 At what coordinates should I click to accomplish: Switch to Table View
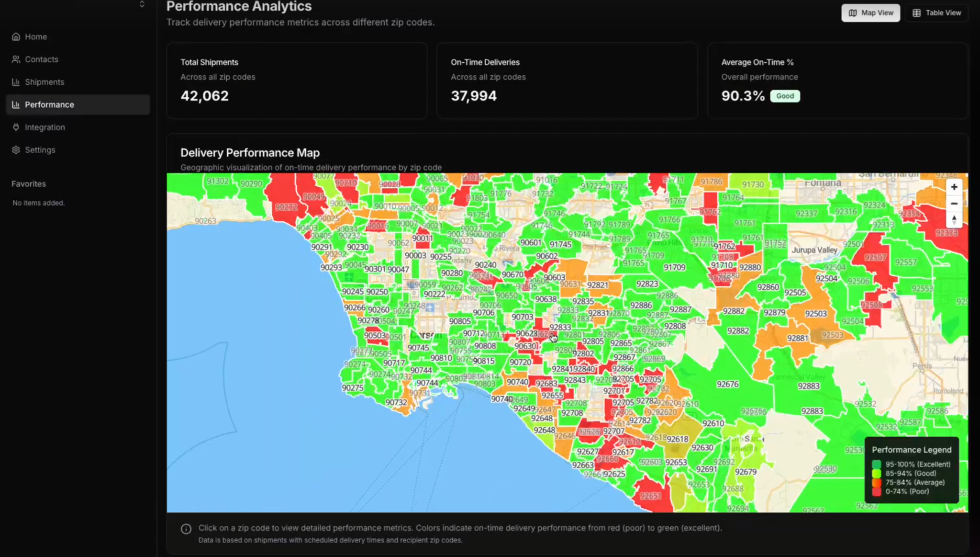pos(936,12)
